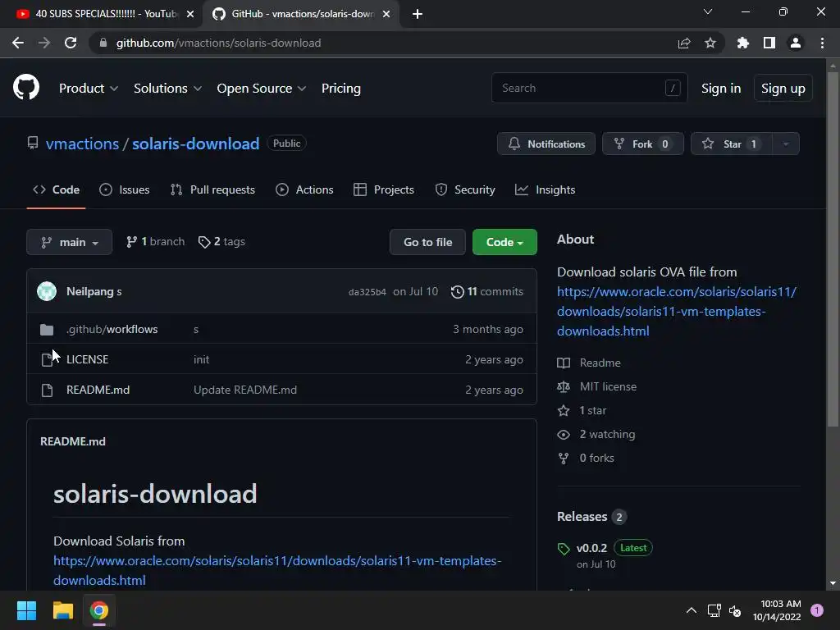Click the muted volume tray icon
This screenshot has width=840, height=630.
tap(735, 610)
